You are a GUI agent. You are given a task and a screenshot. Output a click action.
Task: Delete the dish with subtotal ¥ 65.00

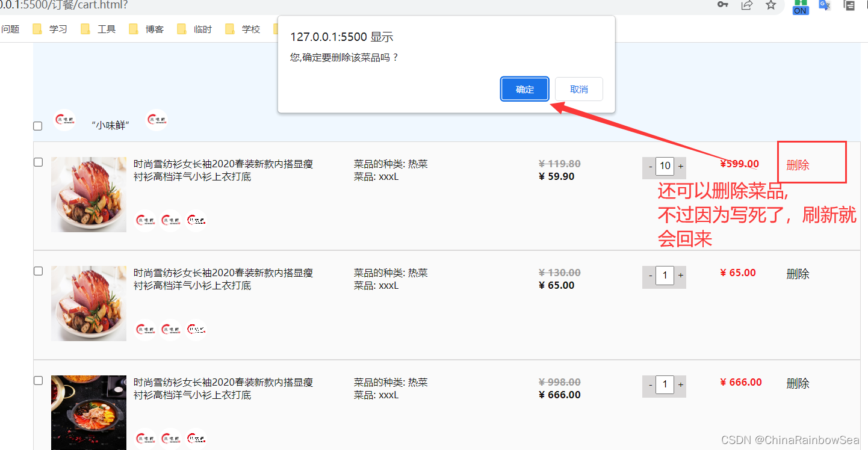(798, 274)
